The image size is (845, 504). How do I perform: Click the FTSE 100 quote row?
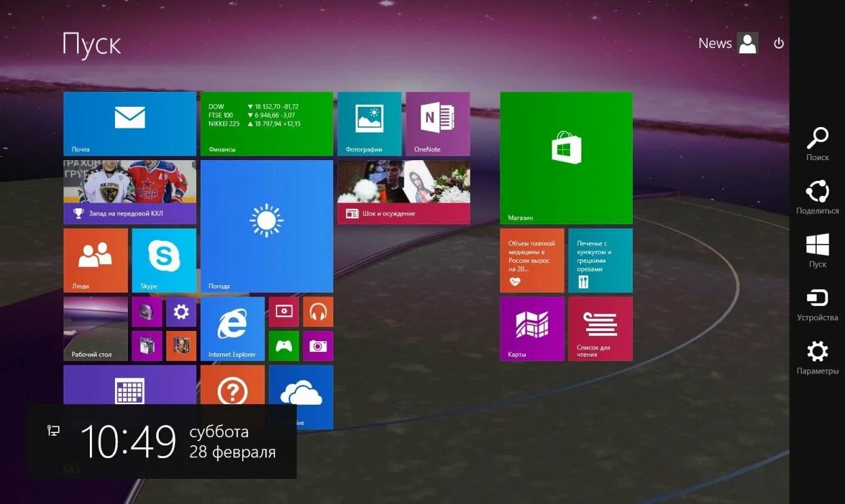(250, 116)
